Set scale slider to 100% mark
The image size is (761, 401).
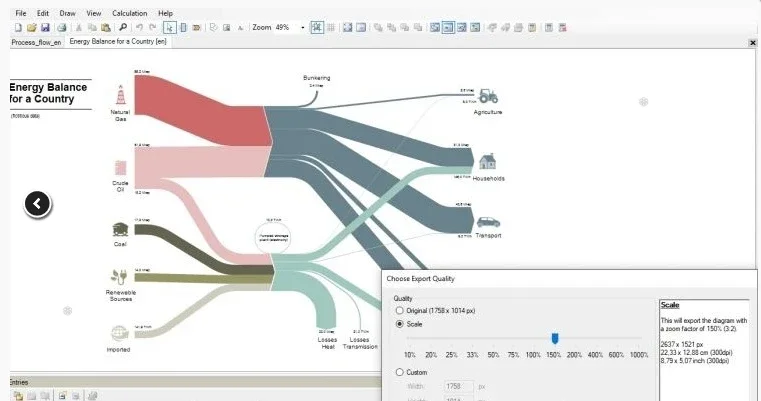pyautogui.click(x=533, y=355)
